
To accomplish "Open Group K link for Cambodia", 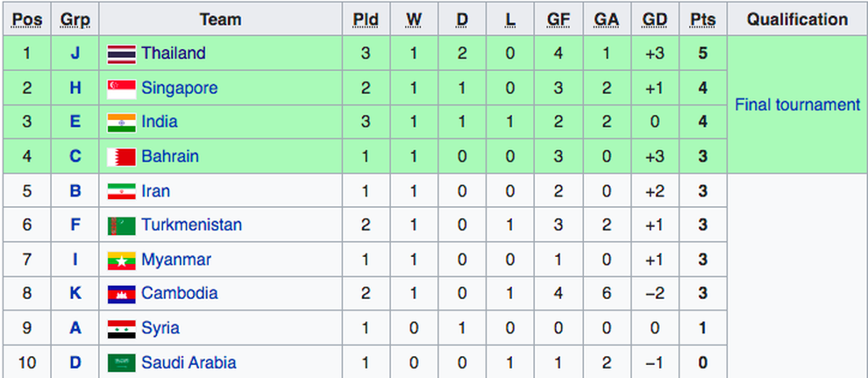I will (75, 293).
